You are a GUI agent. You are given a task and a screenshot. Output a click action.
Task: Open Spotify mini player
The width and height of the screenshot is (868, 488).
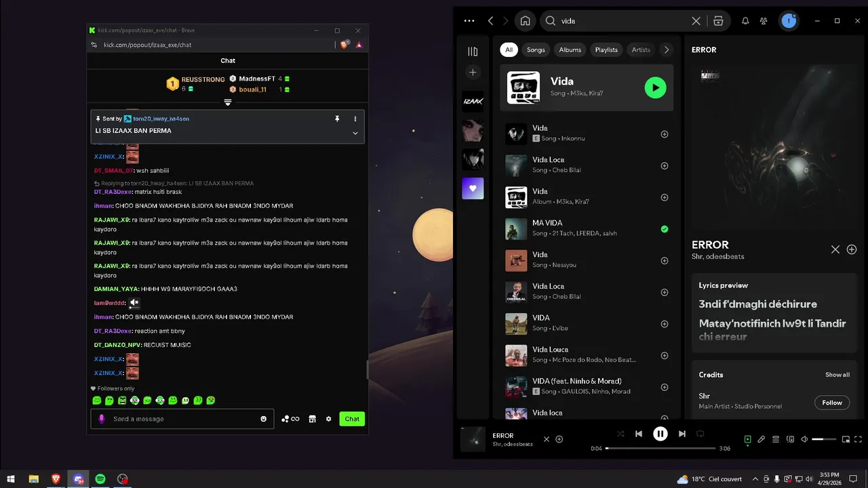click(846, 439)
